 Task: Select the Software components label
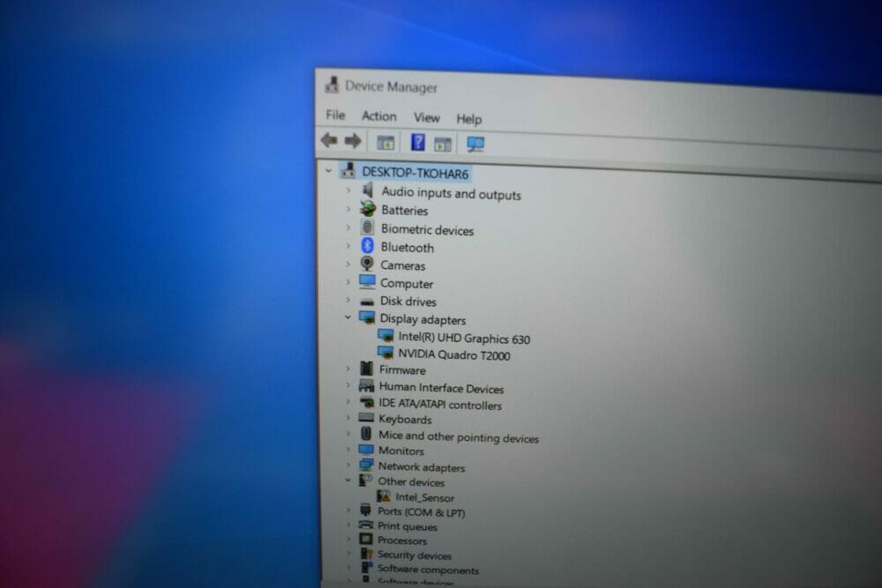428,569
